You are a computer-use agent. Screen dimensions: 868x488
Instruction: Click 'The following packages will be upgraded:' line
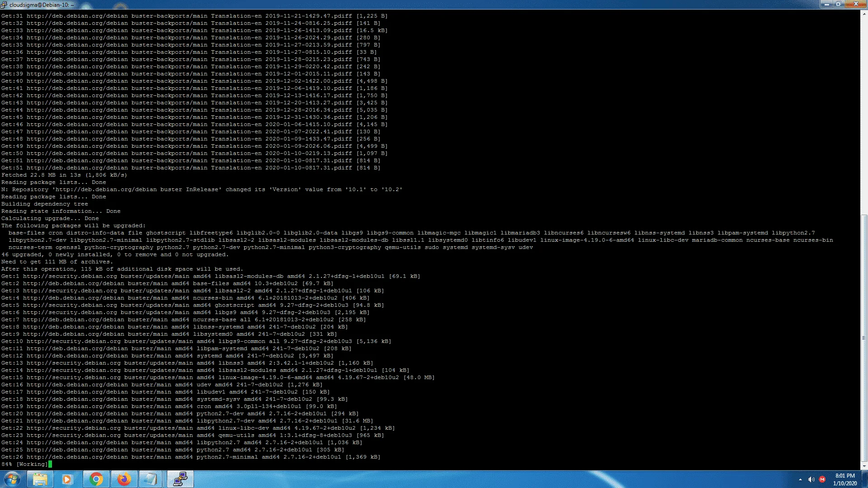pyautogui.click(x=73, y=225)
